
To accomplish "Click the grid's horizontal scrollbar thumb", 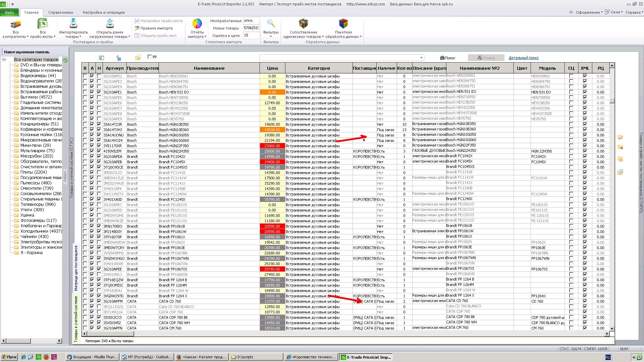I will click(110, 334).
